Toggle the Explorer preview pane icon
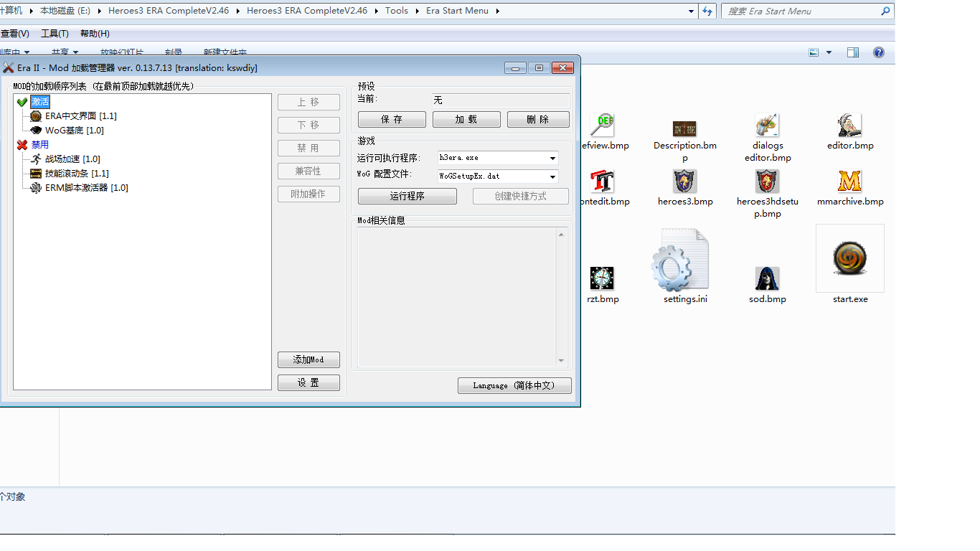 point(853,52)
